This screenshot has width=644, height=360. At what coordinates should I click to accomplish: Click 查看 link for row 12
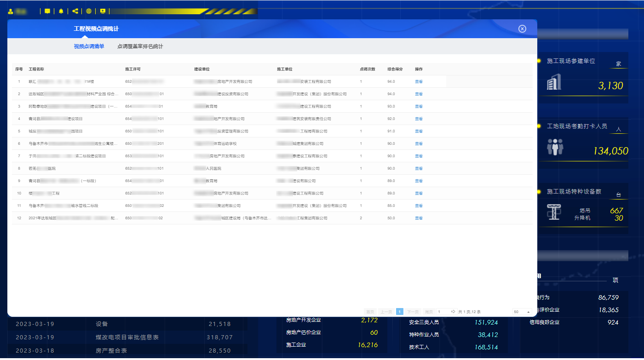tap(419, 218)
